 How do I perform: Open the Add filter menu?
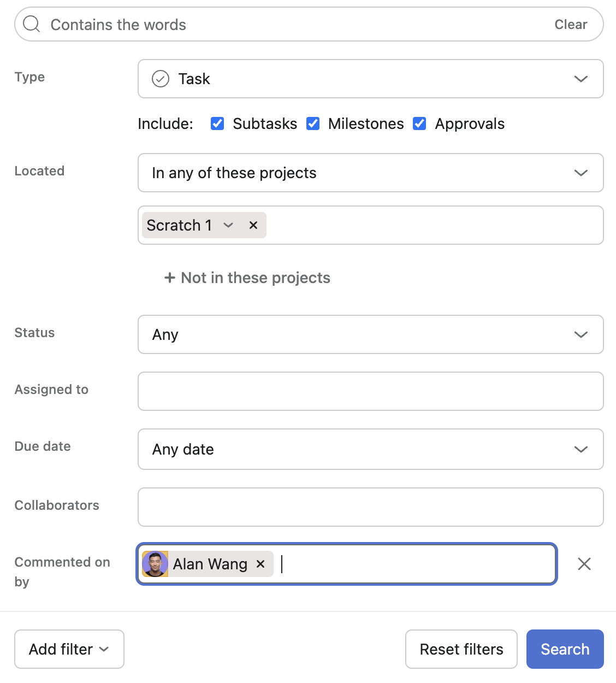click(69, 649)
